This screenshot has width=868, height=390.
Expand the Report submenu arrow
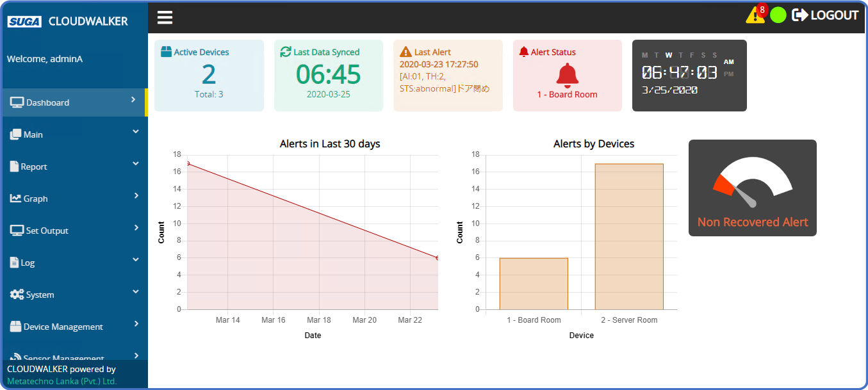point(136,164)
